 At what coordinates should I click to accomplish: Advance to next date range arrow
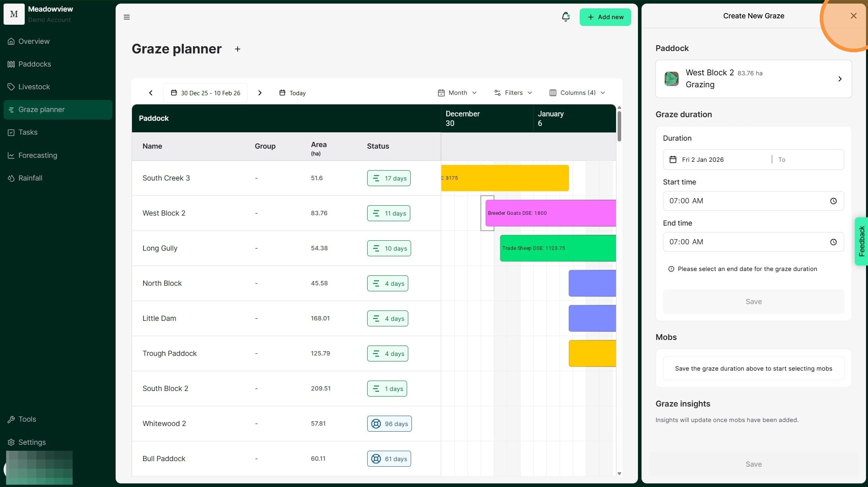click(x=260, y=93)
